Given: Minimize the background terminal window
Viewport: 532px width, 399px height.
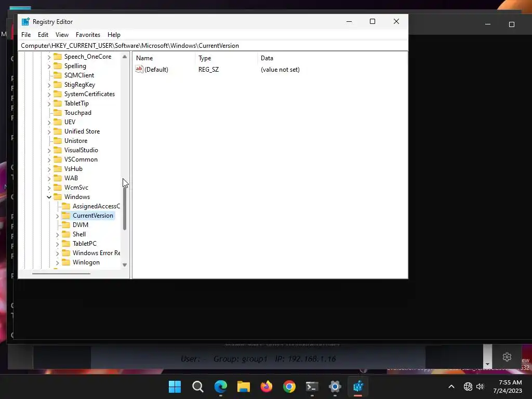Looking at the screenshot, I should point(488,24).
